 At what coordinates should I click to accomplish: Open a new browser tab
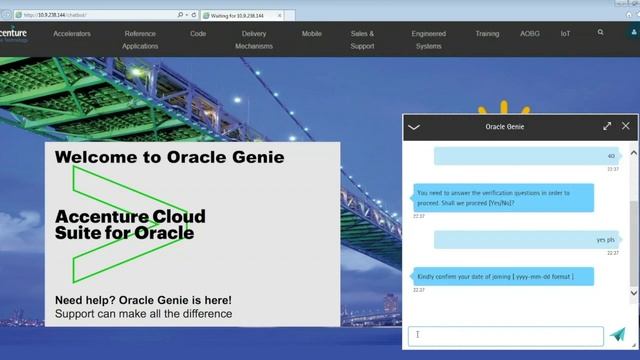click(290, 16)
